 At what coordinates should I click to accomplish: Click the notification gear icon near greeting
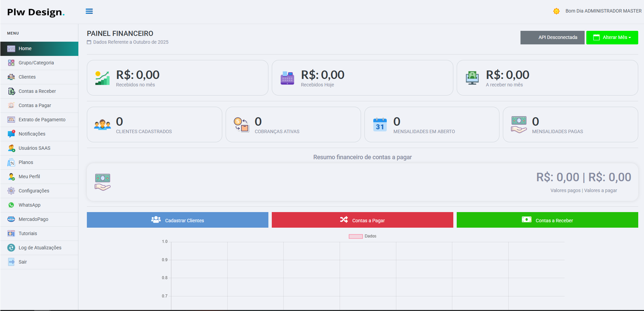point(556,11)
